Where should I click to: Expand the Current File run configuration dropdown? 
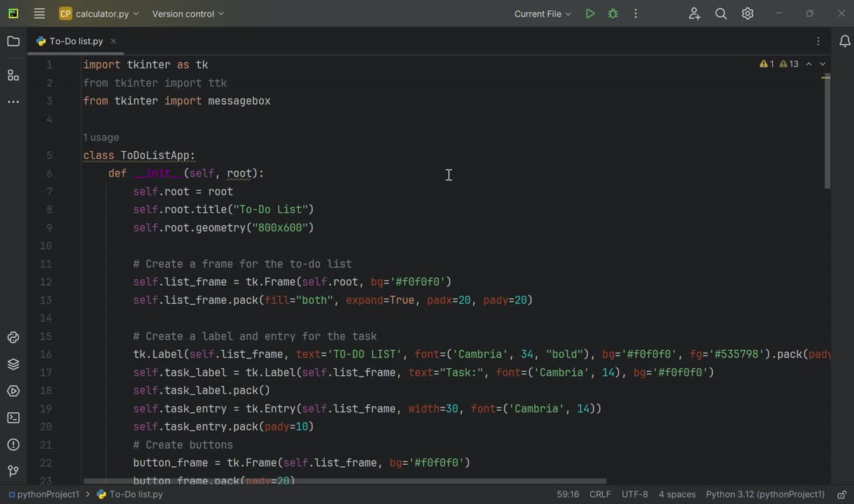click(x=542, y=14)
